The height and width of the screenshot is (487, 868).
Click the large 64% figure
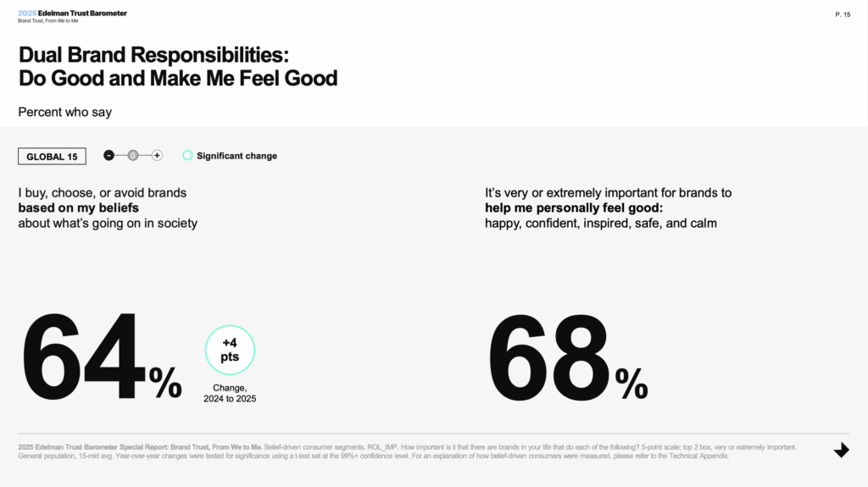point(102,356)
